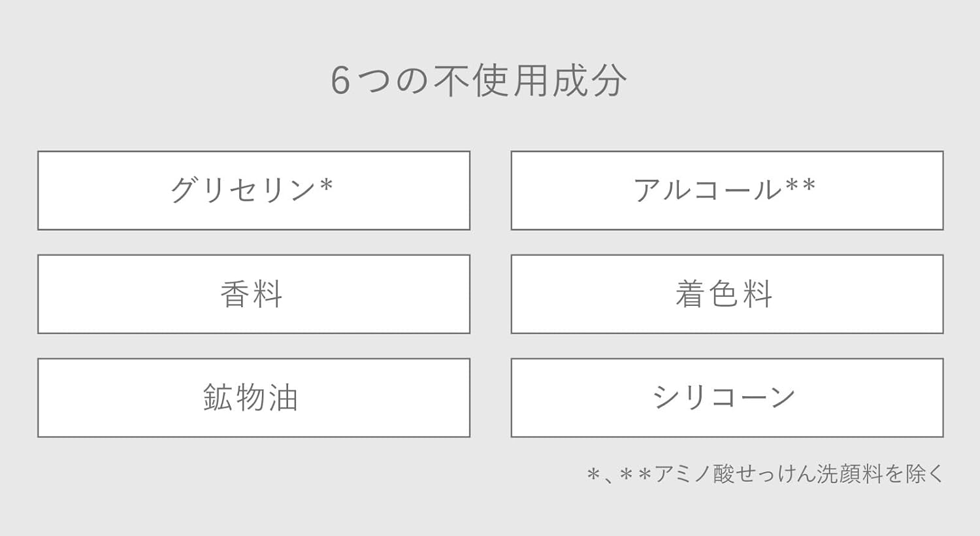Viewport: 980px width, 536px height.
Task: Select the シリコーン box
Action: [x=727, y=397]
